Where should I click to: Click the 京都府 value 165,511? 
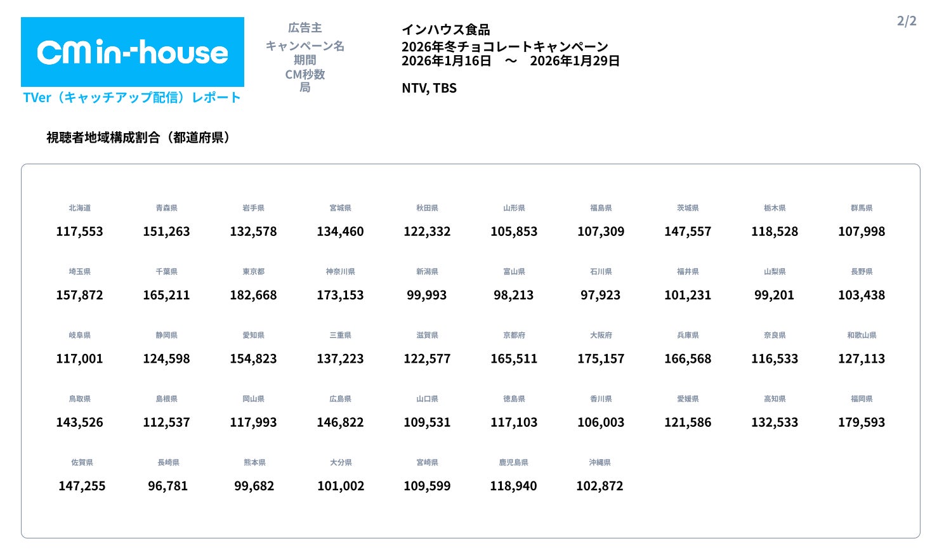[513, 358]
